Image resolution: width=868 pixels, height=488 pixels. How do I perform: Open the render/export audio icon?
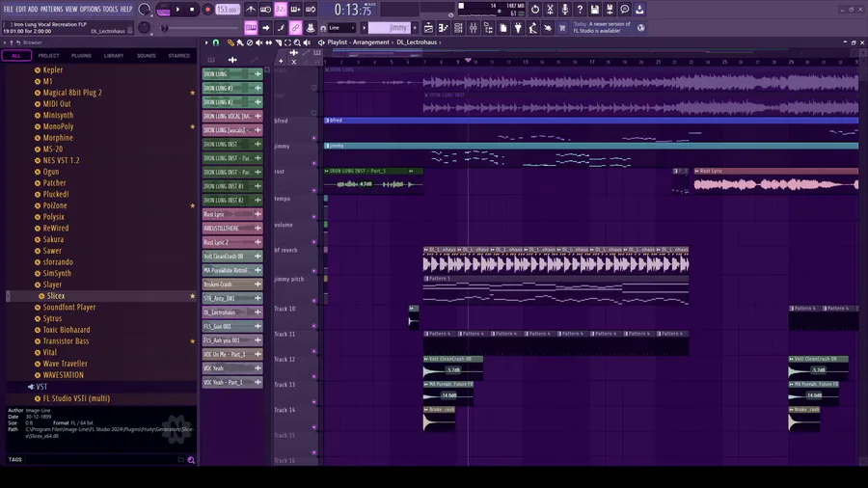click(x=610, y=10)
